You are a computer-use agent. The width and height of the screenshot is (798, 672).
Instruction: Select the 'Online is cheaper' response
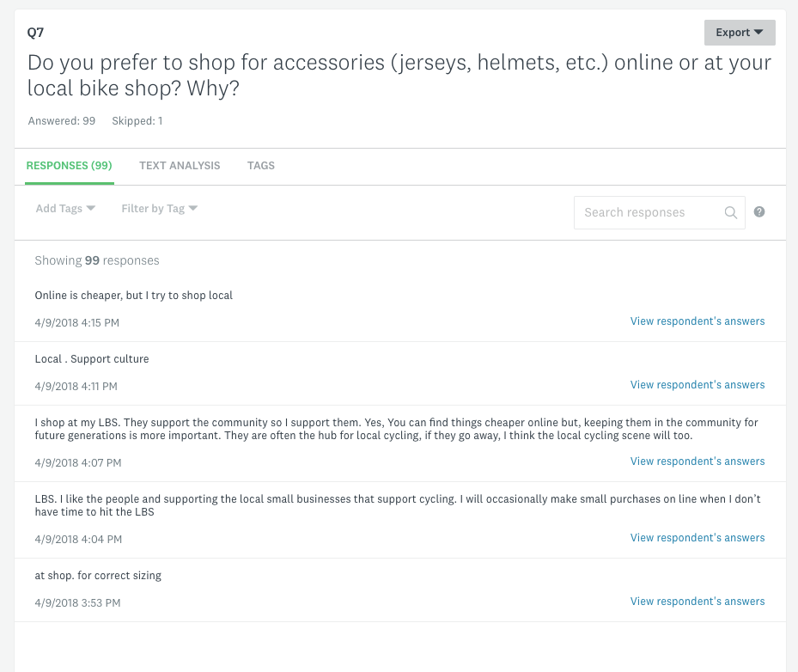click(x=133, y=295)
